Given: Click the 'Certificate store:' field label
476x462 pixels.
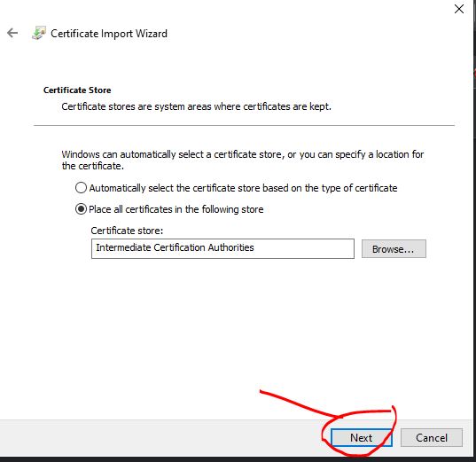Looking at the screenshot, I should click(x=127, y=231).
